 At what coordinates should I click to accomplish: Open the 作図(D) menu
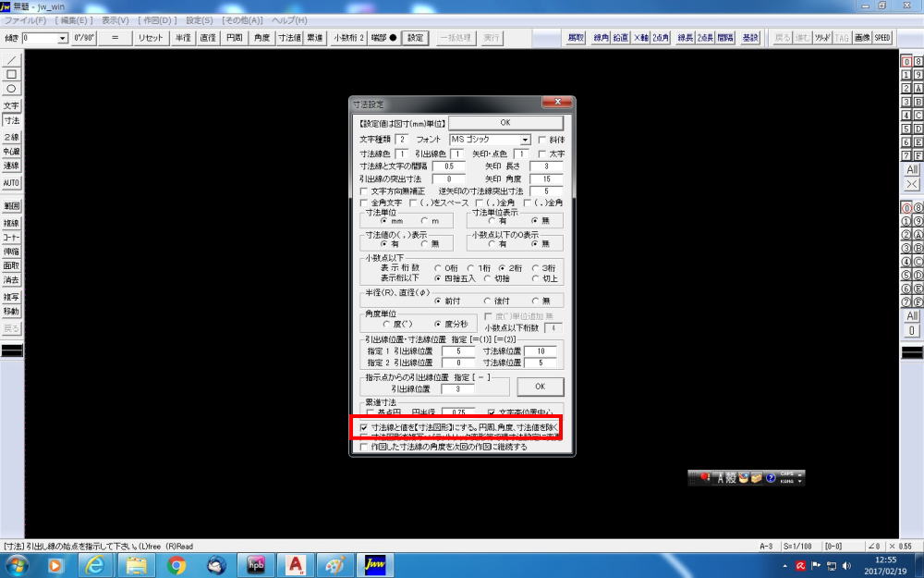[x=157, y=20]
